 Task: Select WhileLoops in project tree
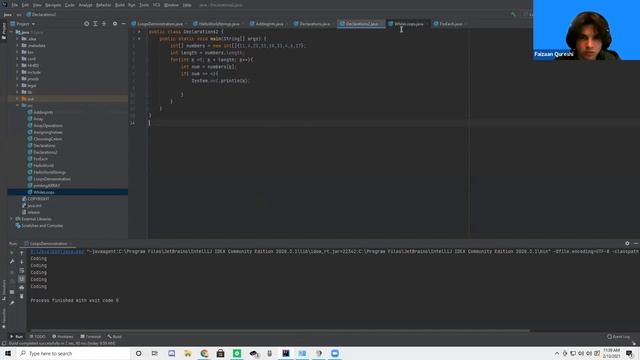(x=44, y=192)
